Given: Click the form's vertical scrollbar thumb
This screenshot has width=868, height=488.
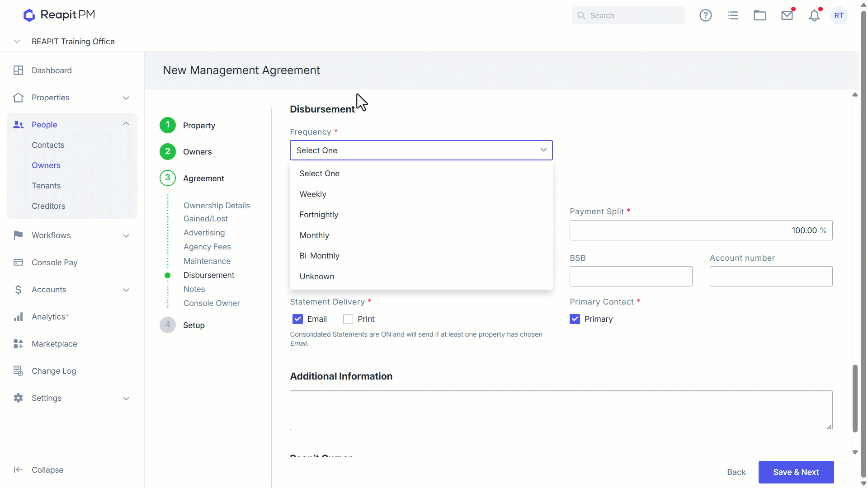Looking at the screenshot, I should click(x=855, y=399).
